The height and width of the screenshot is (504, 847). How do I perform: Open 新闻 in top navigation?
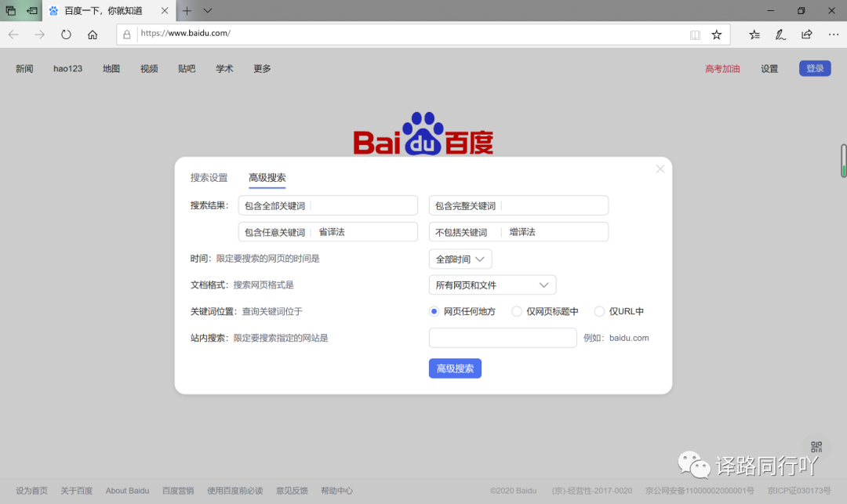click(24, 68)
